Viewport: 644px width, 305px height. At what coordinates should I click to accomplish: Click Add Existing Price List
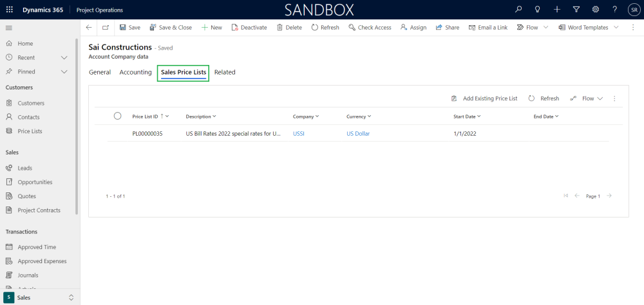click(x=484, y=98)
